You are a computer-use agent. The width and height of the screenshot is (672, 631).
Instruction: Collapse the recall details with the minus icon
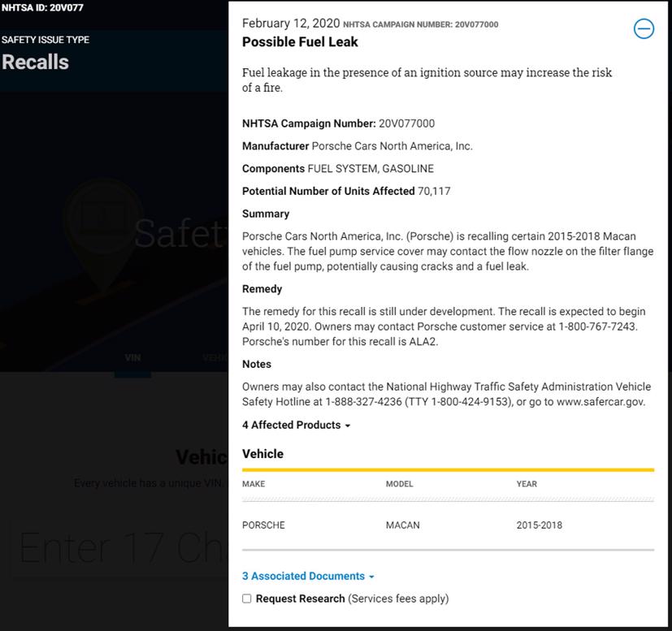pos(644,29)
